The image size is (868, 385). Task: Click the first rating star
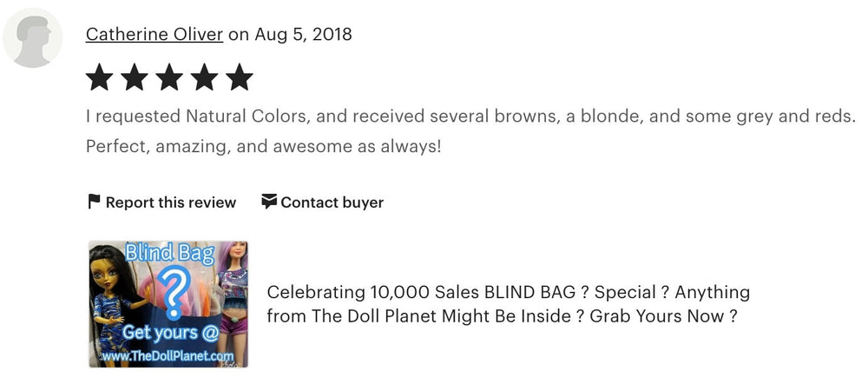click(99, 78)
